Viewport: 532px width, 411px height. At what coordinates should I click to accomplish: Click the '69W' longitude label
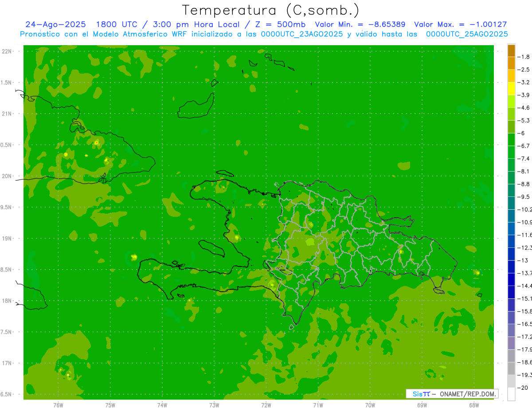tap(422, 405)
